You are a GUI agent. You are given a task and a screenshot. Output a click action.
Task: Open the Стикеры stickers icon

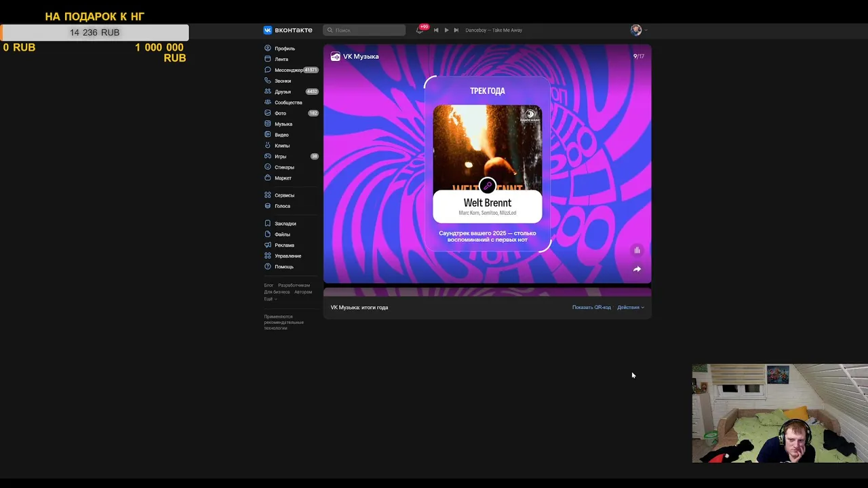[268, 167]
